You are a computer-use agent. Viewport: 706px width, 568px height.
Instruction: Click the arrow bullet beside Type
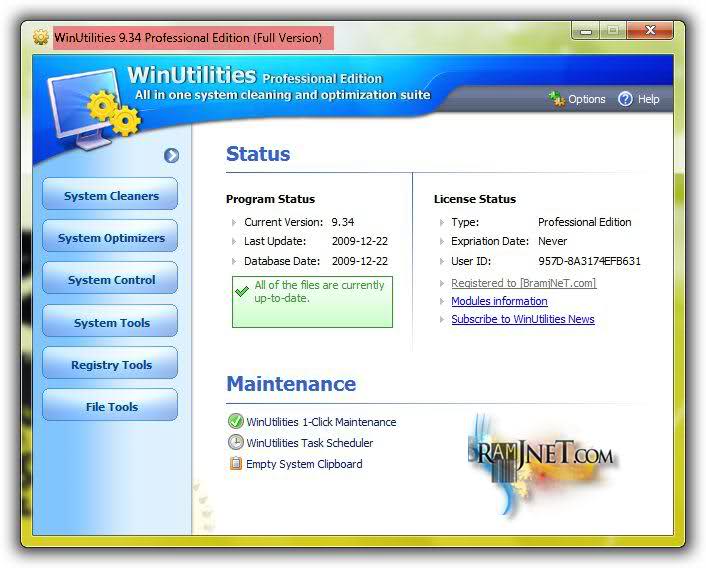coord(442,222)
